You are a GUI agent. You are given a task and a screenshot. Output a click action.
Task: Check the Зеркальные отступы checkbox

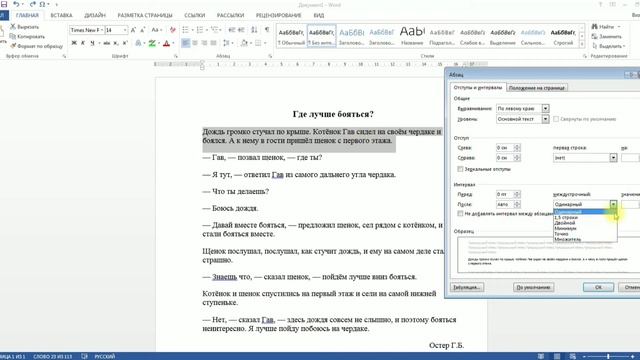tap(460, 169)
